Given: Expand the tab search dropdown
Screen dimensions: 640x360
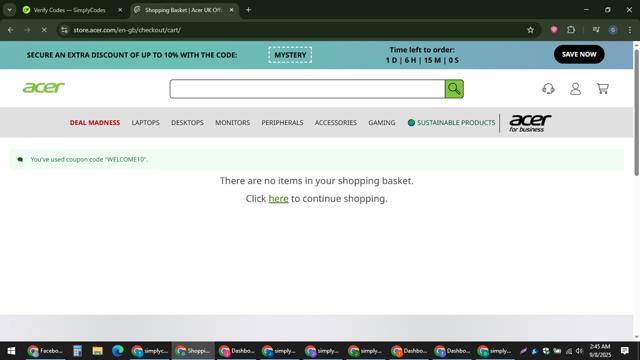Looking at the screenshot, I should click(9, 10).
